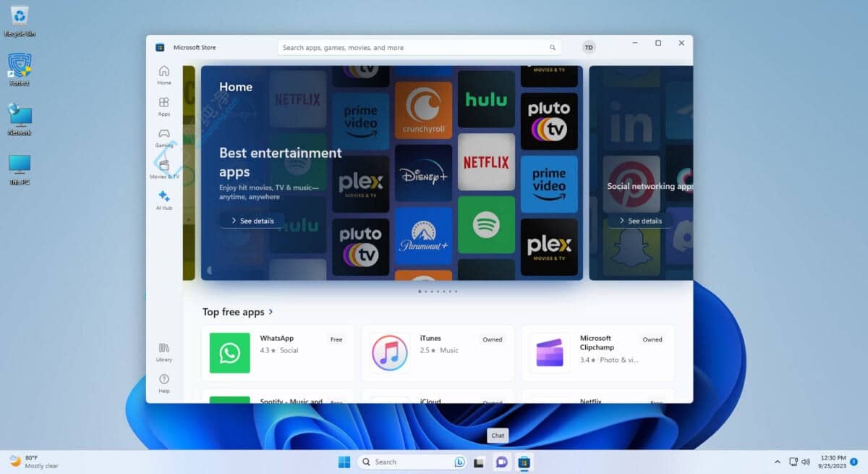The image size is (868, 474).
Task: Click the search magnifier icon in Store
Action: (x=553, y=48)
